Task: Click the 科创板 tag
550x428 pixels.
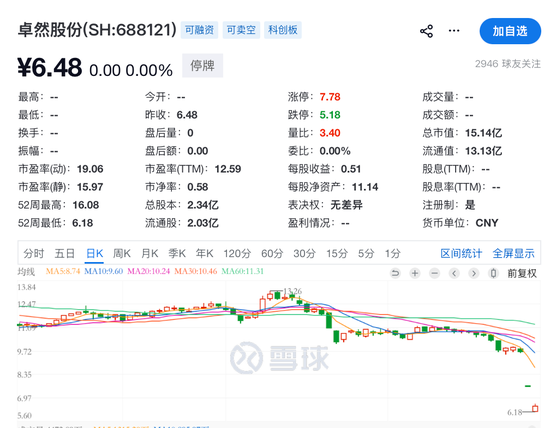Action: coord(283,30)
